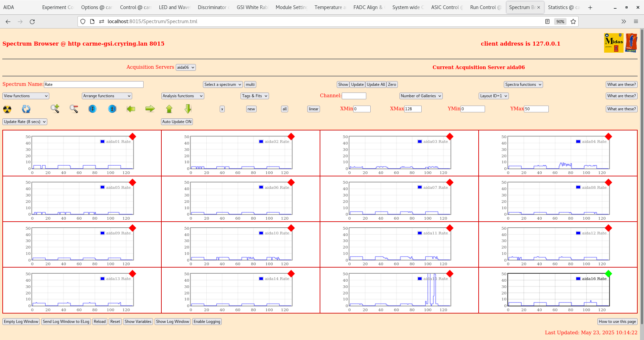Viewport: 644px width, 340px height.
Task: Click the green diamond on aida16 Rate graph
Action: (608, 274)
